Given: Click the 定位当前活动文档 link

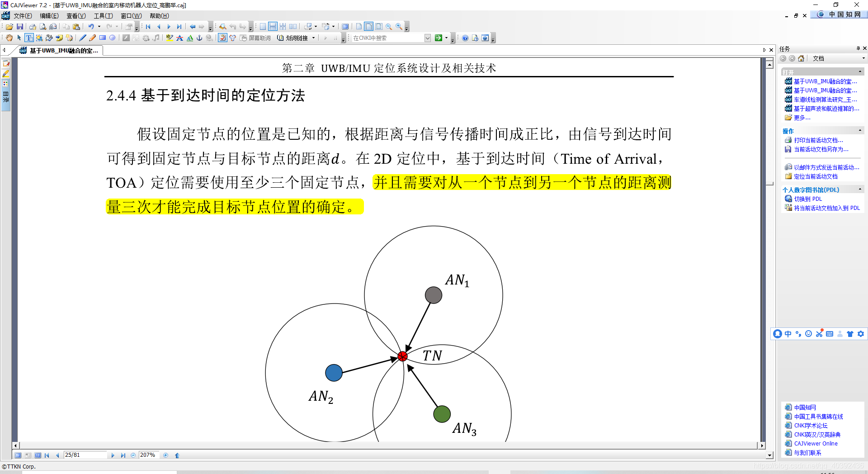Looking at the screenshot, I should (x=816, y=176).
